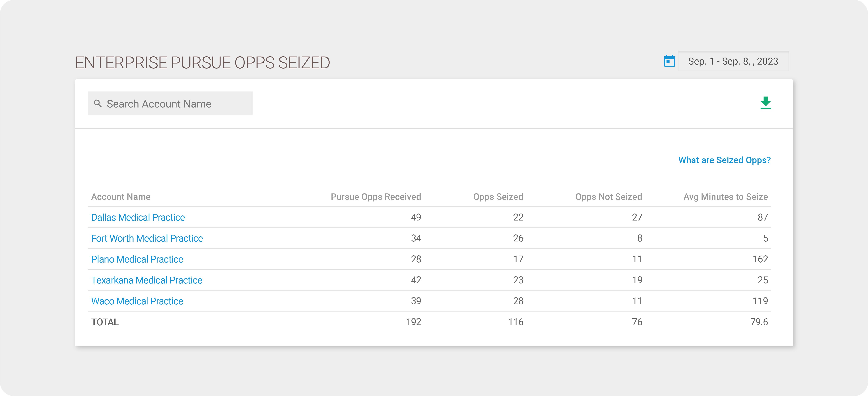Image resolution: width=868 pixels, height=396 pixels.
Task: Open the Sep. 1 - Sep. 8 date range picker
Action: (733, 61)
